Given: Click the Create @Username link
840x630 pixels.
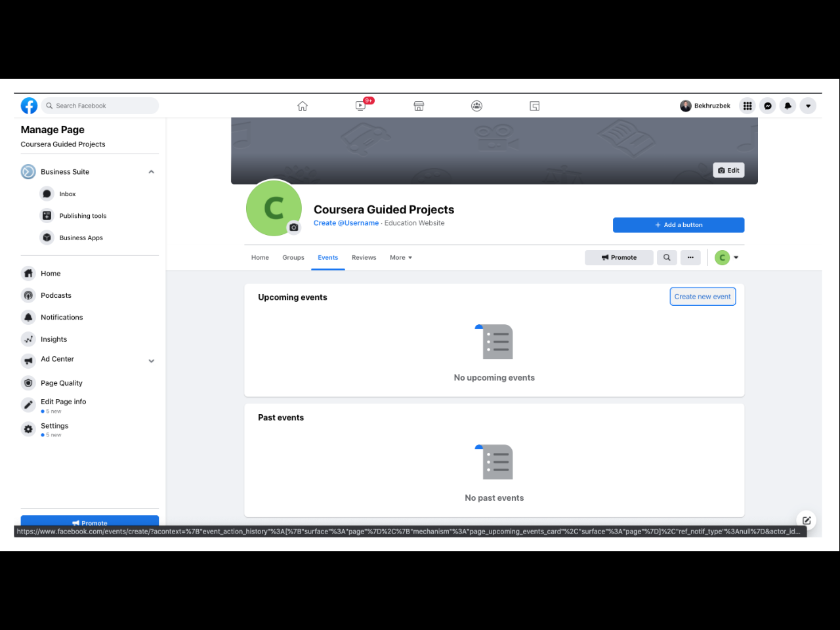Looking at the screenshot, I should pyautogui.click(x=346, y=223).
